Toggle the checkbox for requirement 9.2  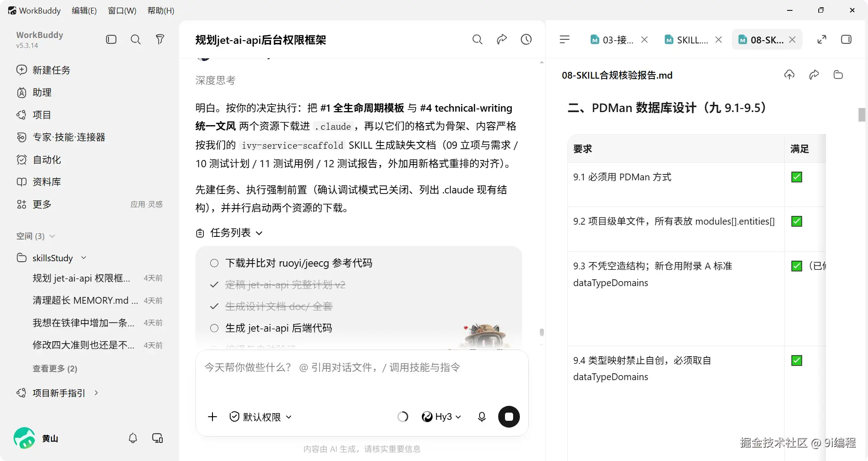(x=797, y=221)
